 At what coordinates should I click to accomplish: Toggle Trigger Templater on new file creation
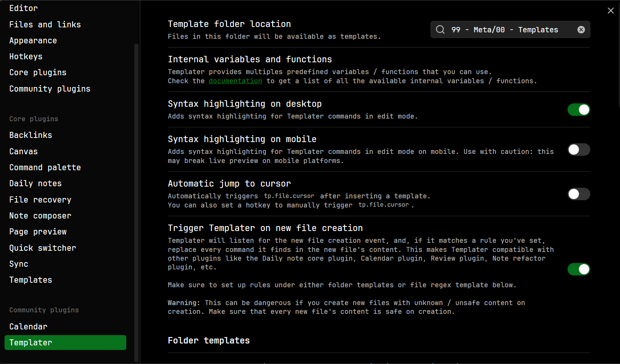(x=578, y=269)
